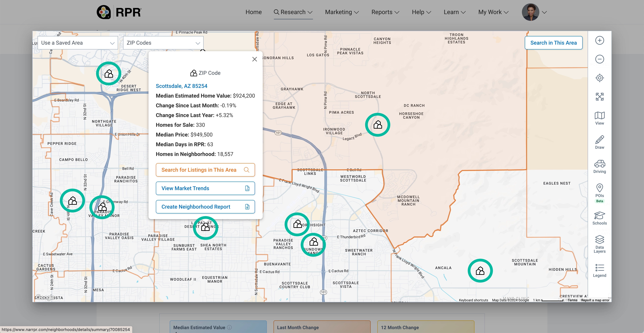This screenshot has width=644, height=333.
Task: Open the Reports menu
Action: click(385, 12)
